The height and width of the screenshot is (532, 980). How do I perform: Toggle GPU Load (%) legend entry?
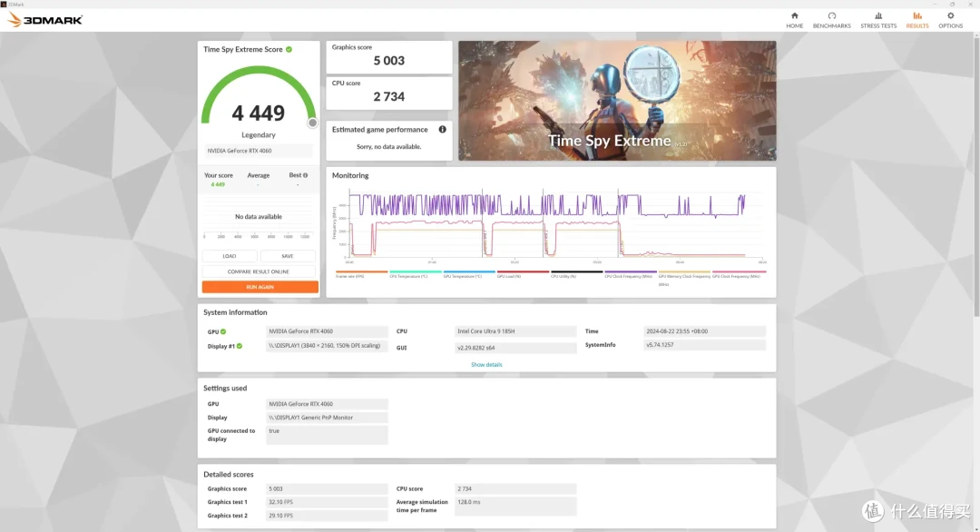click(523, 274)
